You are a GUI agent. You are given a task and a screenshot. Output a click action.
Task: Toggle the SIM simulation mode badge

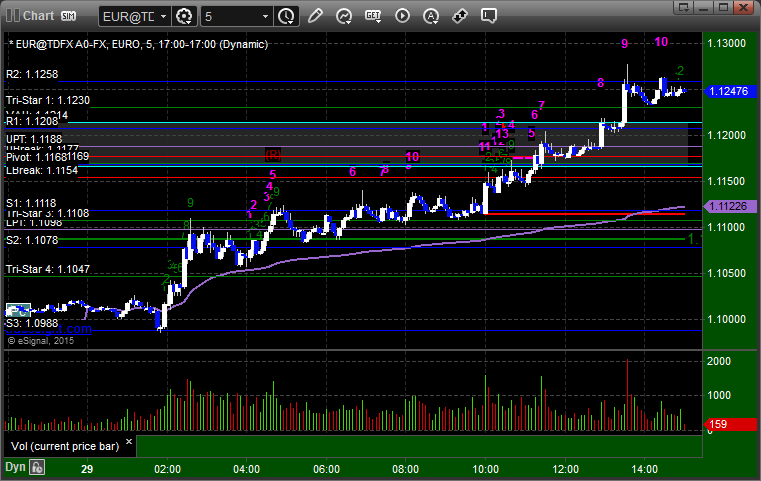click(x=68, y=16)
